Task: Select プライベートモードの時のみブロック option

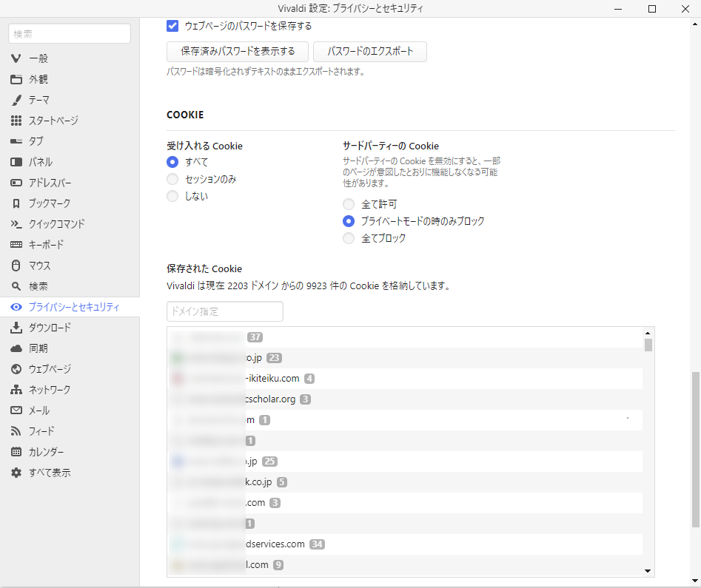Action: tap(349, 221)
